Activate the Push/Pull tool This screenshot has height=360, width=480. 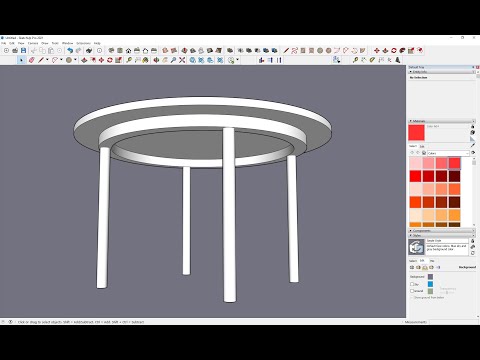(x=84, y=60)
